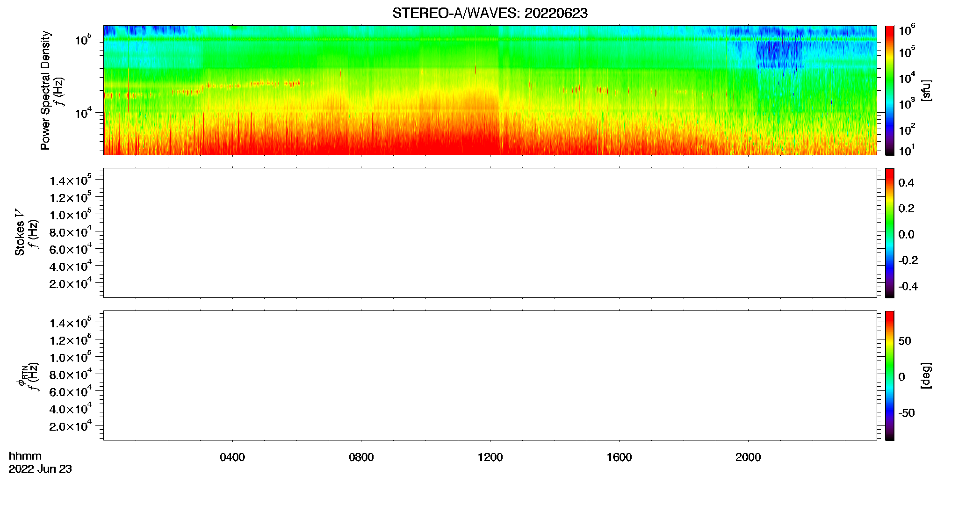Click the 2022 Jun 23 date label
The width and height of the screenshot is (980, 505).
pos(40,469)
